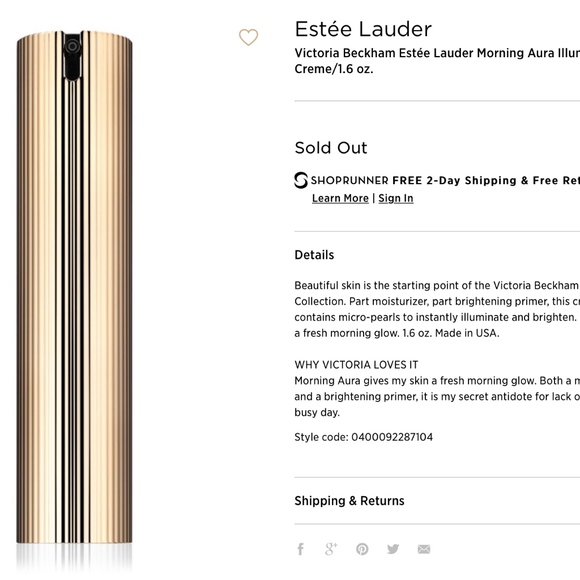Click the black pump nozzle on bottle
Viewport: 580px width, 580px height.
(x=72, y=55)
